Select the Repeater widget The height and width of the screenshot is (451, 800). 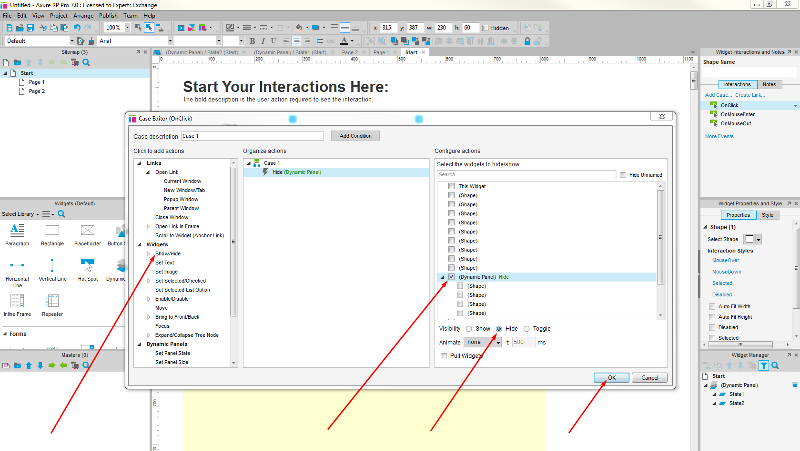[x=52, y=305]
